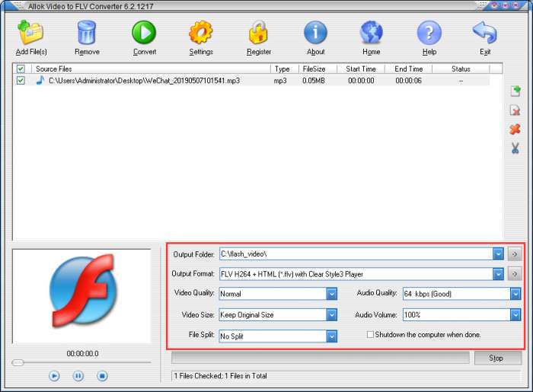Click the arrow button beside Output Format
The height and width of the screenshot is (392, 533).
coord(515,274)
